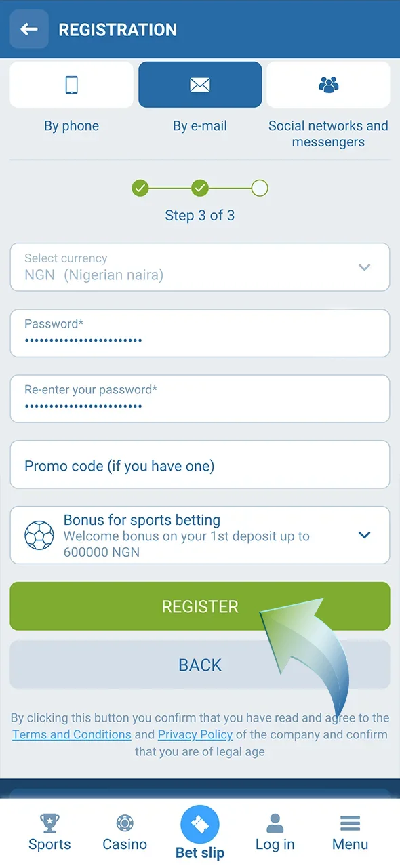Open the Bet slip ticket icon
Viewport: 400px width, 868px height.
point(200,825)
